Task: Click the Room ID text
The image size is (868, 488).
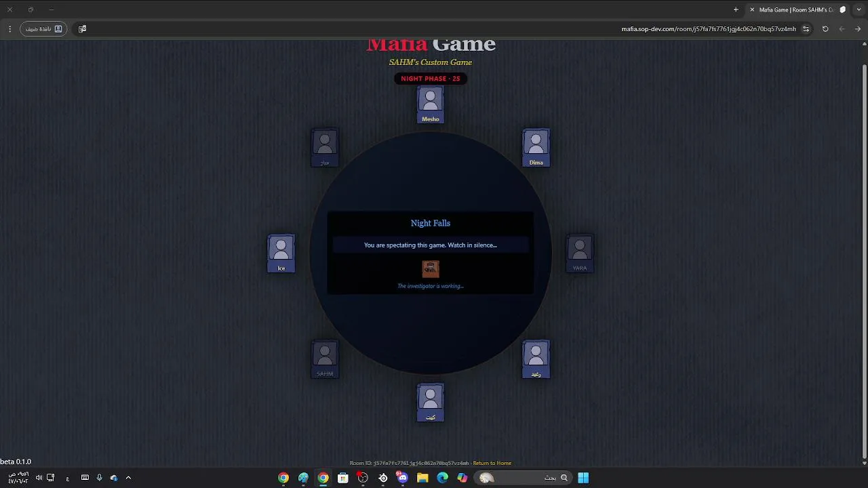Action: pos(409,463)
